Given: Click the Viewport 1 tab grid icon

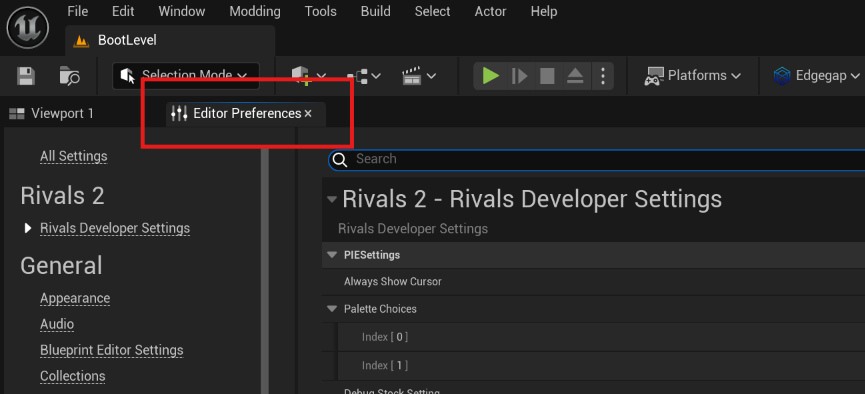Looking at the screenshot, I should coord(17,114).
